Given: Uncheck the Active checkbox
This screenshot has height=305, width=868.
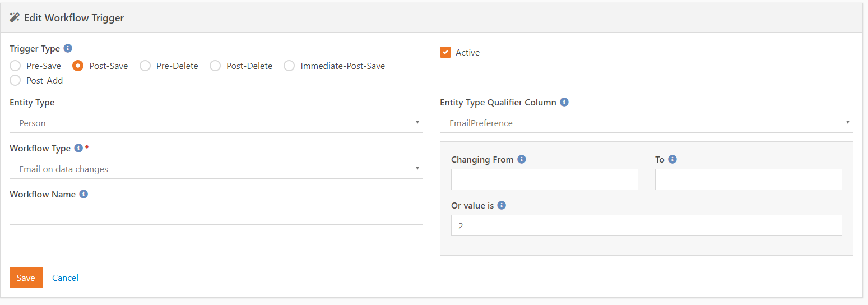Looking at the screenshot, I should 445,53.
